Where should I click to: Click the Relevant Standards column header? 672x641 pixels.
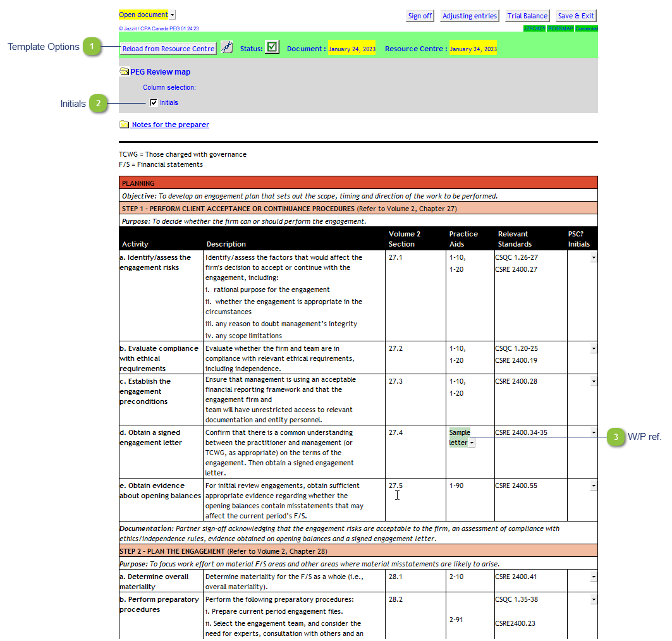tap(515, 239)
